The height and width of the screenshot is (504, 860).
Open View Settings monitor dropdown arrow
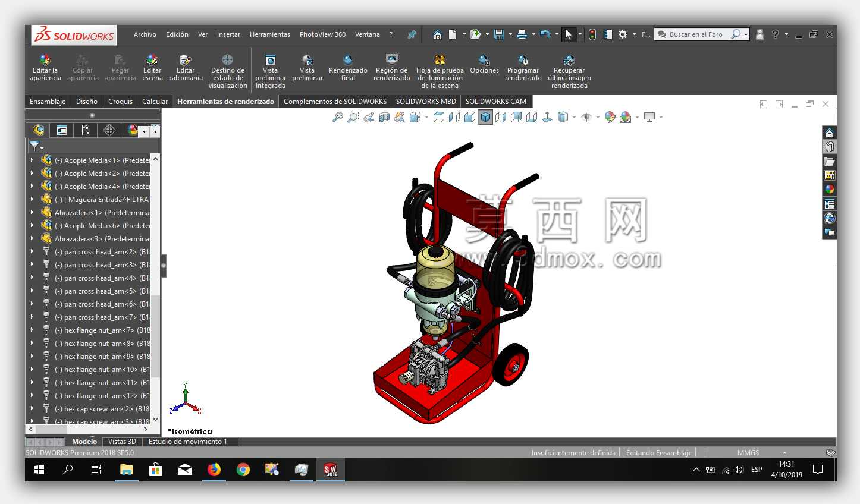[x=661, y=118]
